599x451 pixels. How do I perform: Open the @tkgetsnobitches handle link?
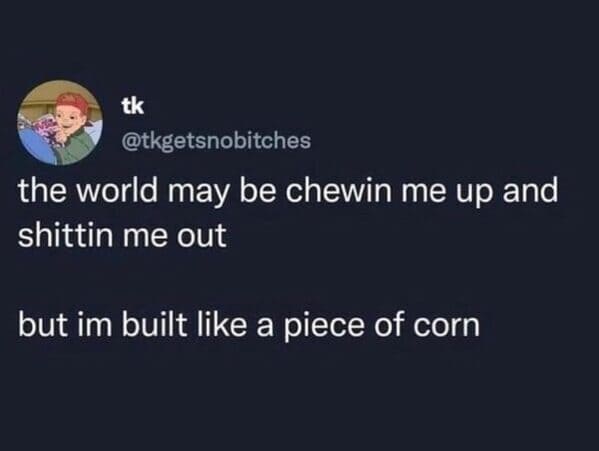[x=216, y=141]
